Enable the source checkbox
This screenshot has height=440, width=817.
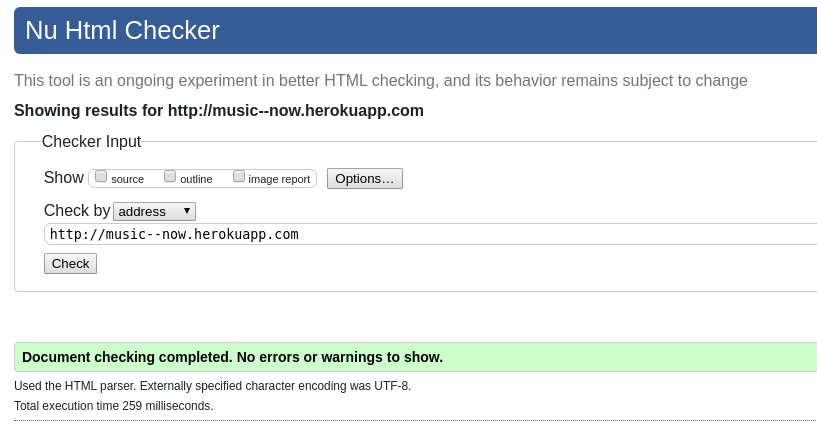101,177
